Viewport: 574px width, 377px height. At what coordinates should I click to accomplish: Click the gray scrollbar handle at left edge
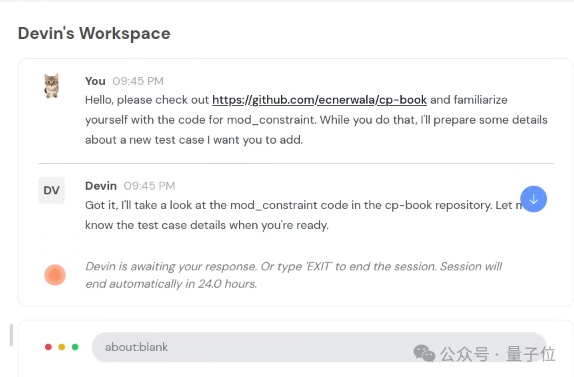coord(11,335)
